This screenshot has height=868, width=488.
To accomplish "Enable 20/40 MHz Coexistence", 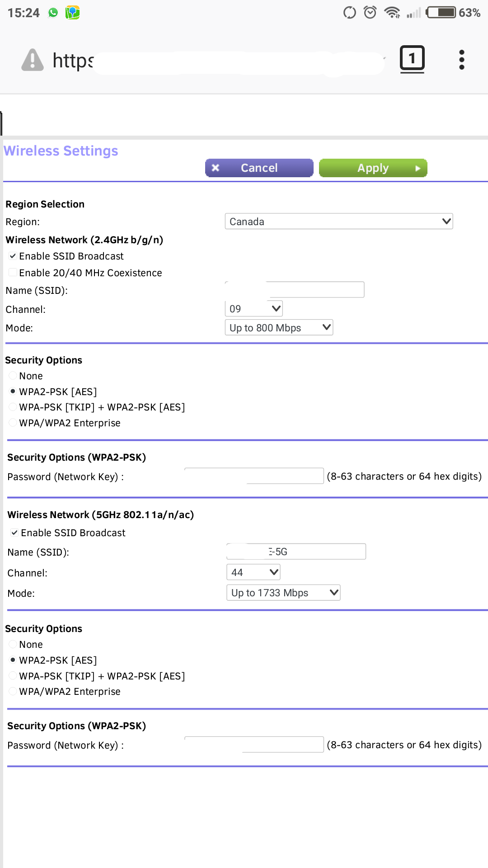I will 13,273.
